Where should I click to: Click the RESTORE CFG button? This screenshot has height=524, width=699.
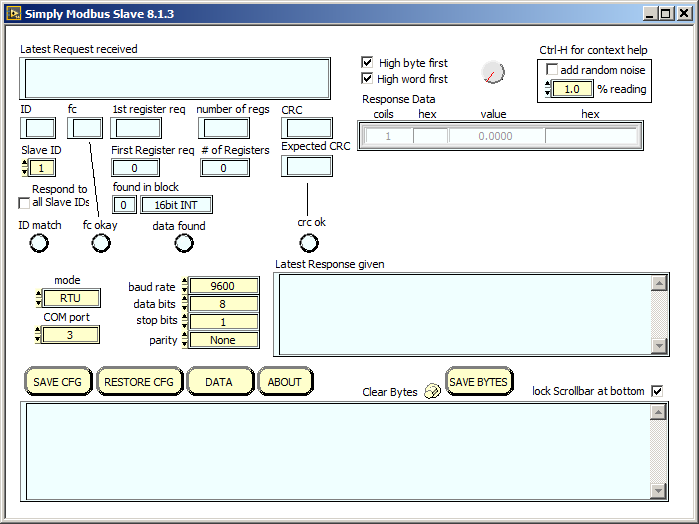[140, 382]
